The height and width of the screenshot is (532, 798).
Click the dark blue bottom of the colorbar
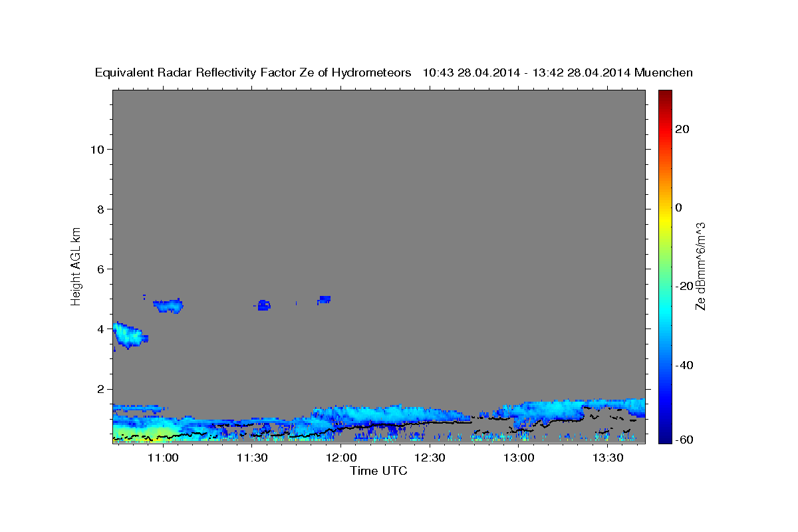point(664,438)
